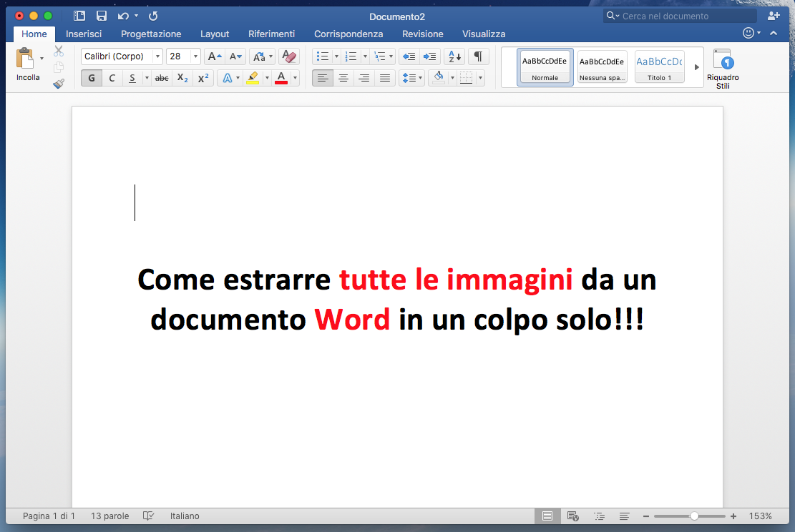Image resolution: width=795 pixels, height=532 pixels.
Task: Switch to outline view icon
Action: pos(600,516)
